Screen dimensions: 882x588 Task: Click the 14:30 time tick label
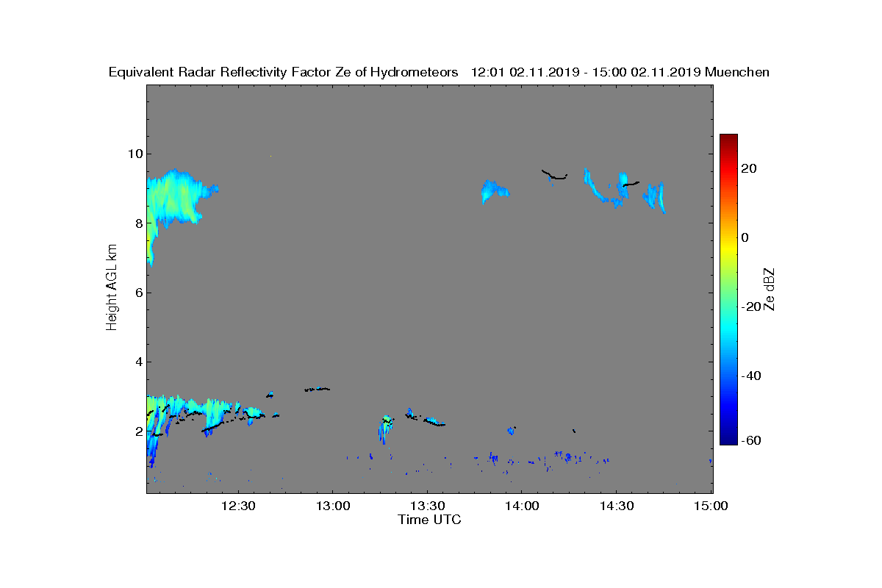point(616,506)
